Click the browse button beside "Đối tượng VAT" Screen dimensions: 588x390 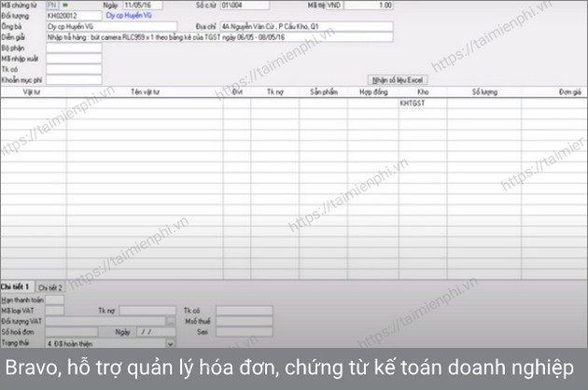pos(170,320)
